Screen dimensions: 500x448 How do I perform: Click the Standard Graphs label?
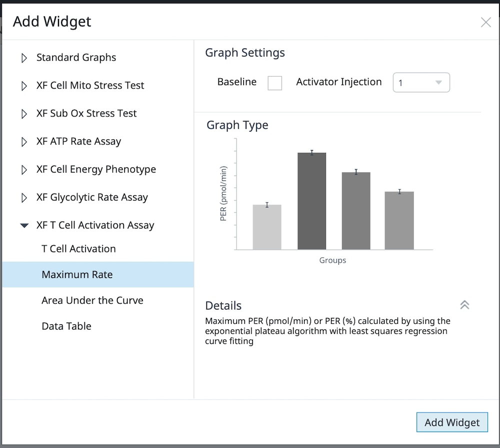76,58
